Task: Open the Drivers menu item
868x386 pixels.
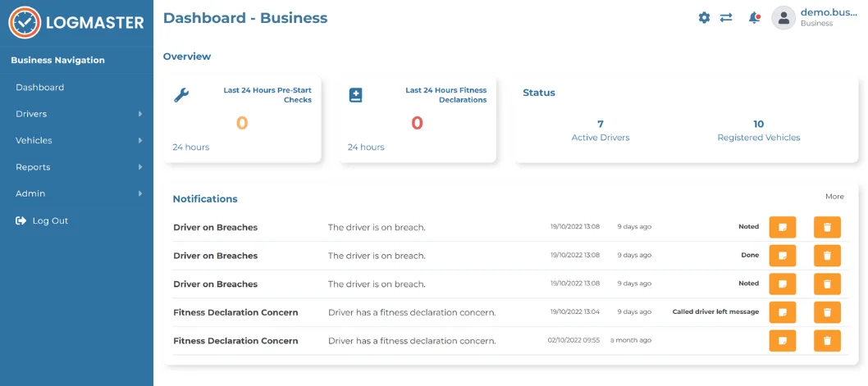Action: click(x=31, y=114)
